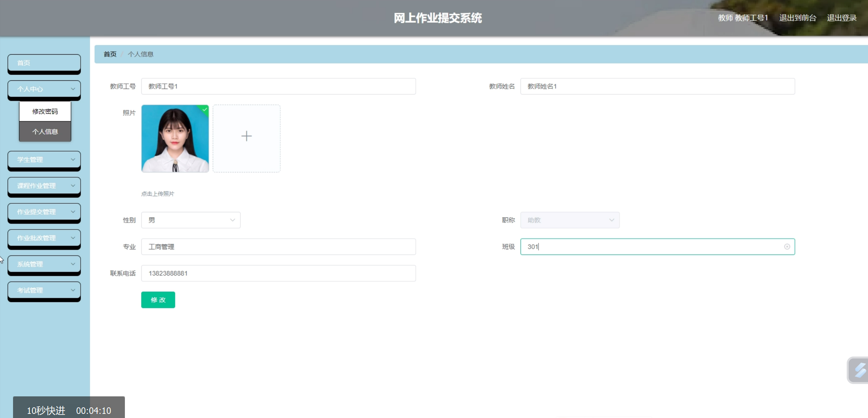Click 首页 in the breadcrumb

[x=110, y=54]
